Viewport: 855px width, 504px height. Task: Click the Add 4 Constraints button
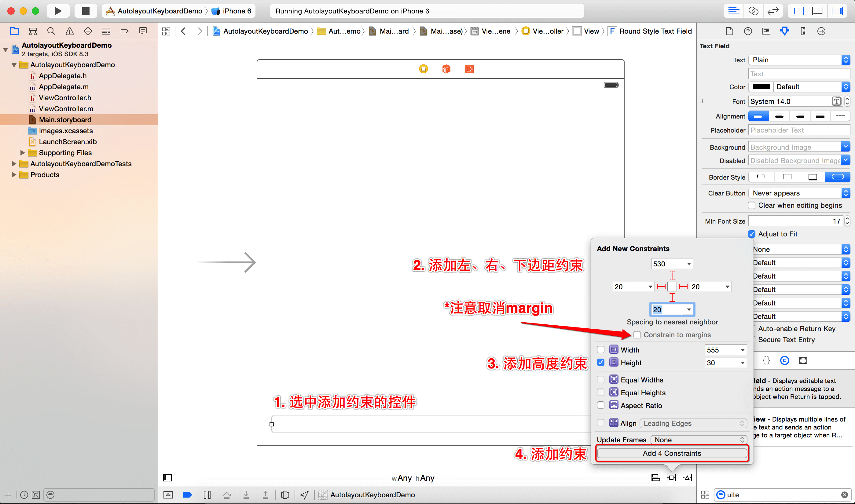click(672, 453)
